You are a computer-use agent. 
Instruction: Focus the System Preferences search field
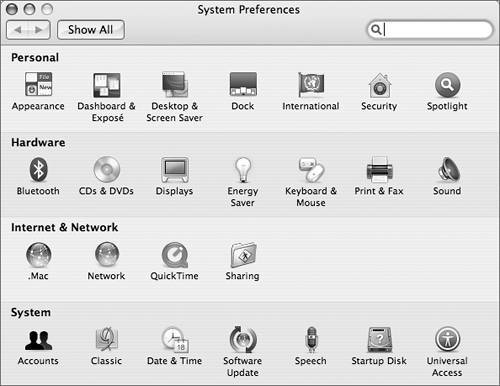click(430, 30)
